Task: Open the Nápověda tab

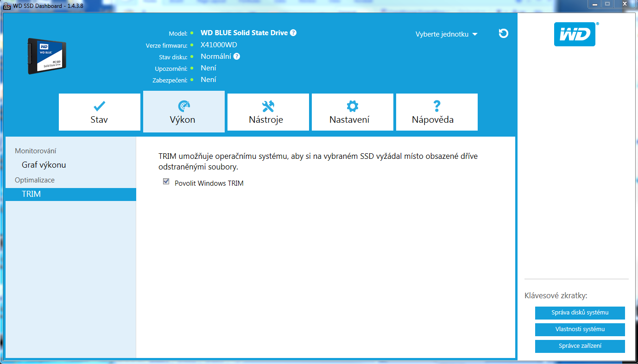Action: pos(436,112)
